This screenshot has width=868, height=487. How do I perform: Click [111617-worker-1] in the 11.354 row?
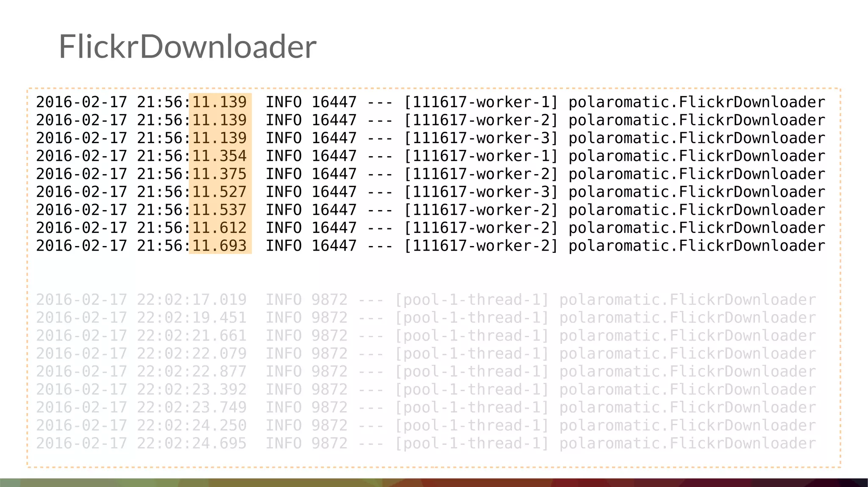(481, 156)
